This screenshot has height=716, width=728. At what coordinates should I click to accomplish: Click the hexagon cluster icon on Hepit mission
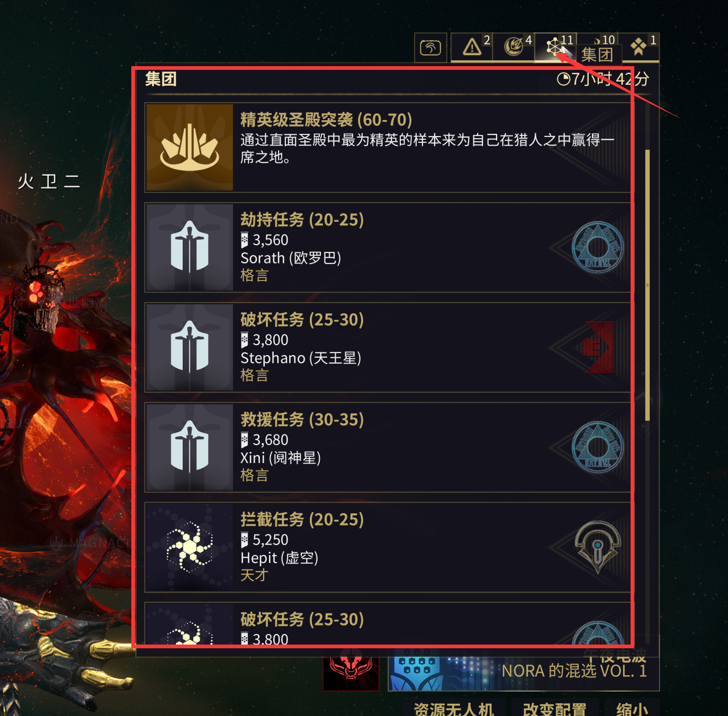(x=190, y=547)
